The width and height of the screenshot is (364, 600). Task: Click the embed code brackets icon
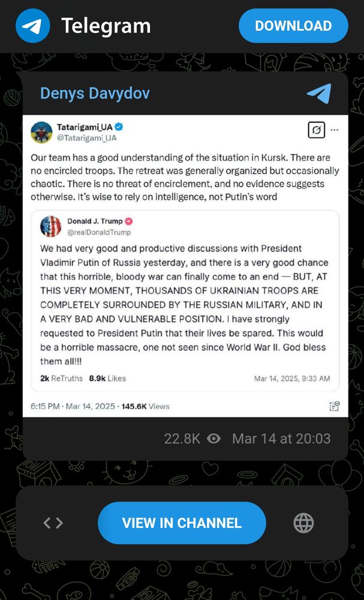(x=53, y=523)
